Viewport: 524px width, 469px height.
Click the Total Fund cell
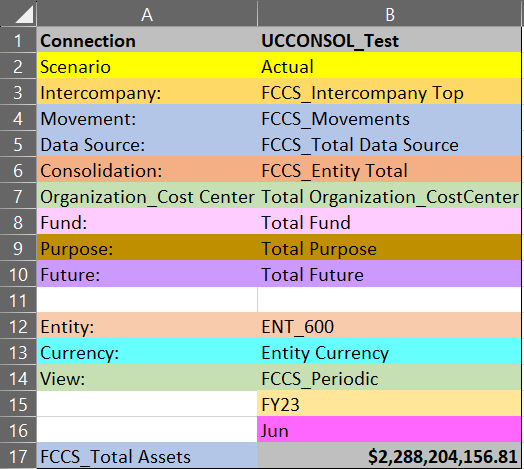[389, 222]
